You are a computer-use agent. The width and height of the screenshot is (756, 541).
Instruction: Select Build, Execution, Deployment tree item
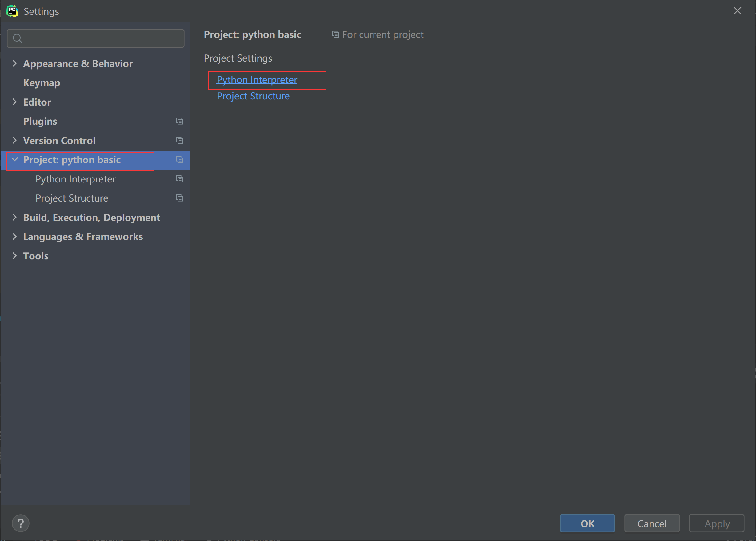(x=92, y=218)
